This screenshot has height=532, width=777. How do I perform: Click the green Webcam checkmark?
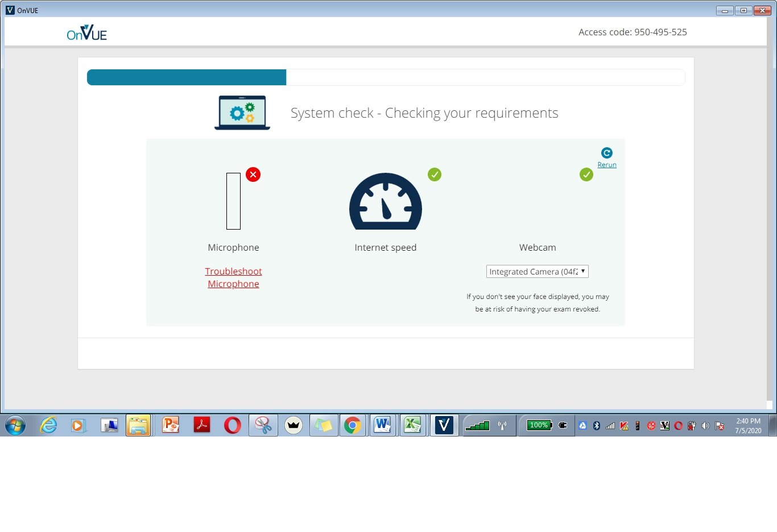tap(586, 174)
